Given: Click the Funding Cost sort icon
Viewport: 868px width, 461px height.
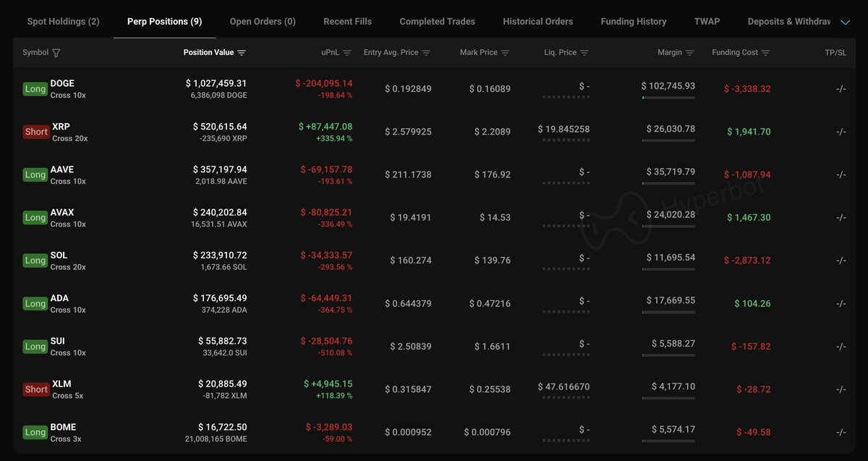Looking at the screenshot, I should (765, 53).
